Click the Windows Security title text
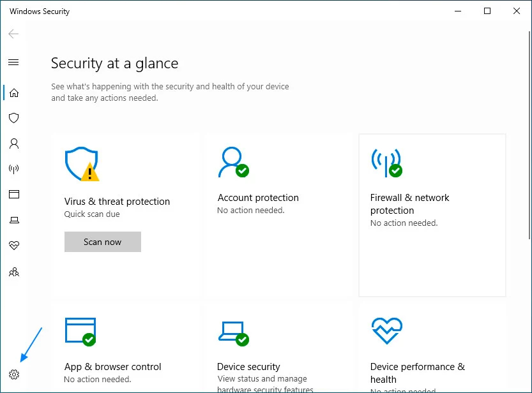Image resolution: width=532 pixels, height=393 pixels. pos(40,11)
